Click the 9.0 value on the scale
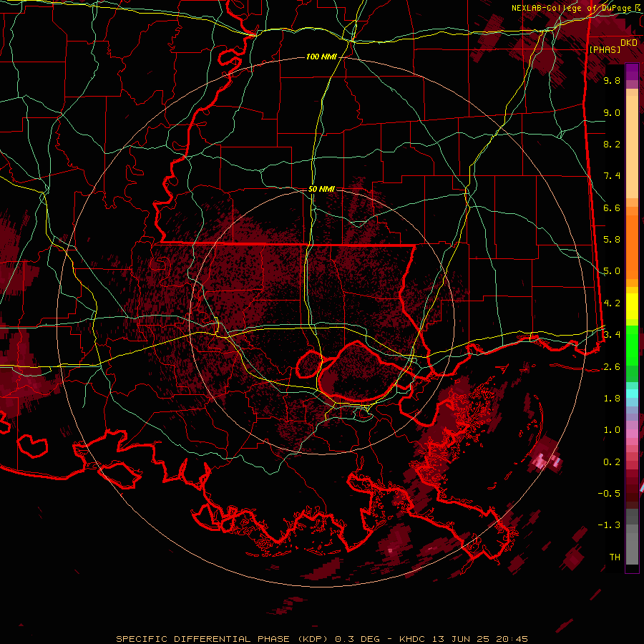The width and height of the screenshot is (644, 644). pyautogui.click(x=612, y=112)
